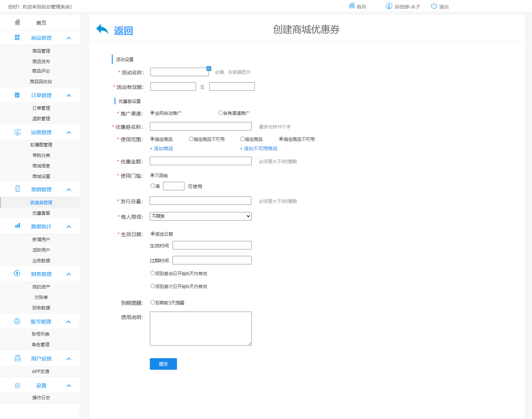Screen dimensions: 532x419
Task: Click the small blue icon on 活动名称 field
Action: coord(209,68)
